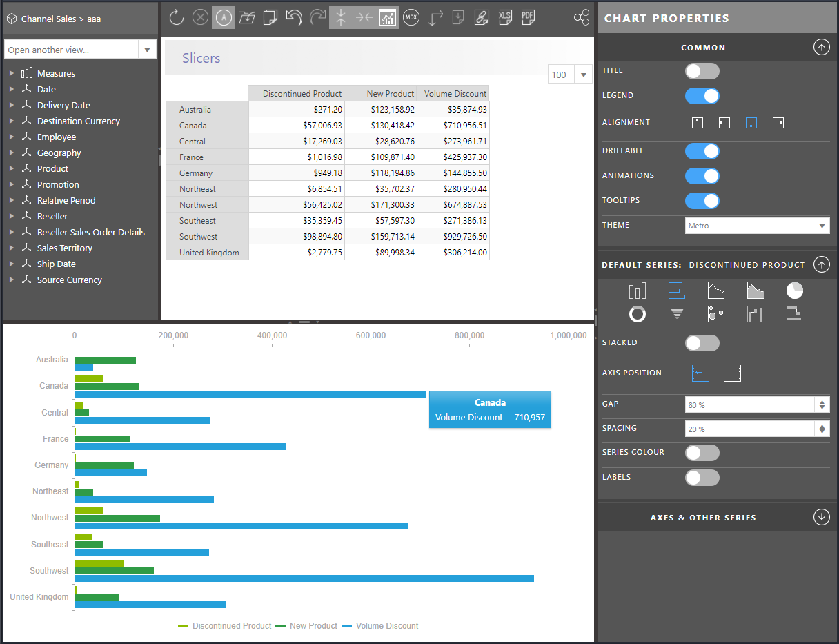Expand Axes & Other Series section
Image resolution: width=839 pixels, height=644 pixels.
821,517
